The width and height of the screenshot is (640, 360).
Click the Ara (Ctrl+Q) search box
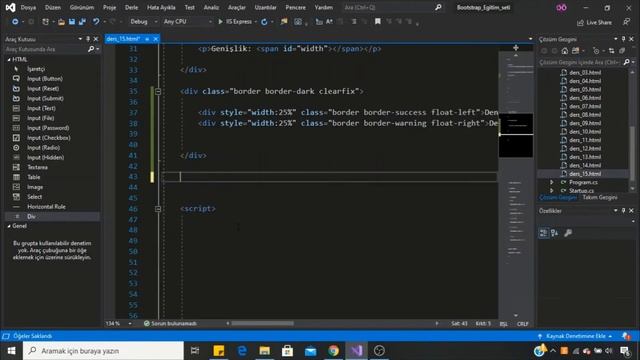[x=393, y=7]
